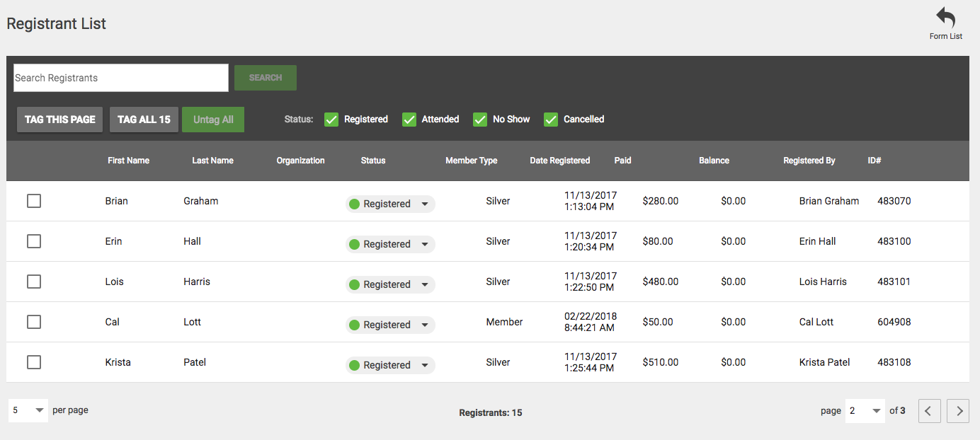Click the Untag All button
The width and height of the screenshot is (980, 440).
coord(213,120)
